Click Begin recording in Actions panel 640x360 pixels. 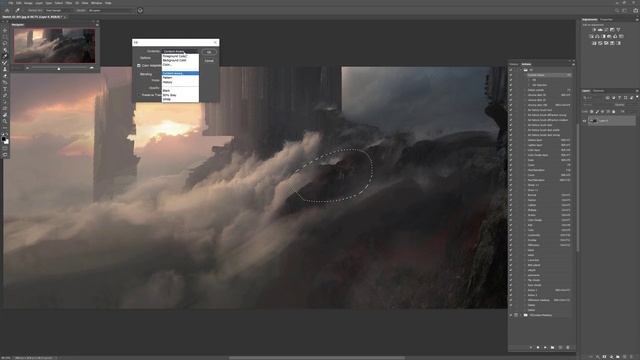[x=538, y=347]
